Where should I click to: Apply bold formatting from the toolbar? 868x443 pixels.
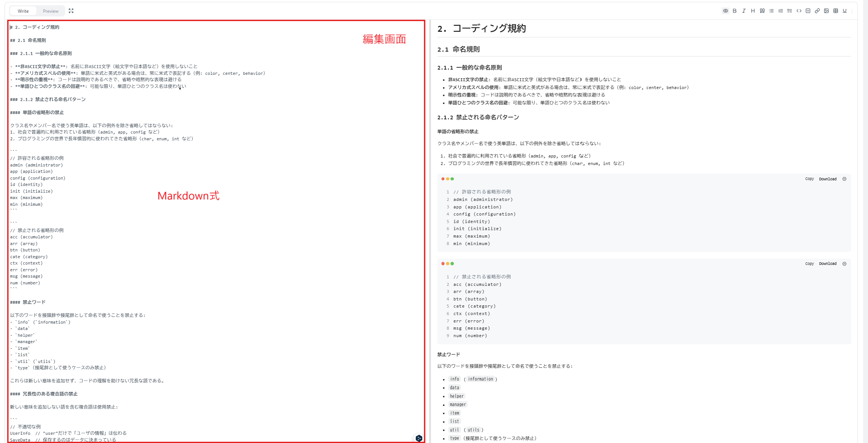pos(735,11)
